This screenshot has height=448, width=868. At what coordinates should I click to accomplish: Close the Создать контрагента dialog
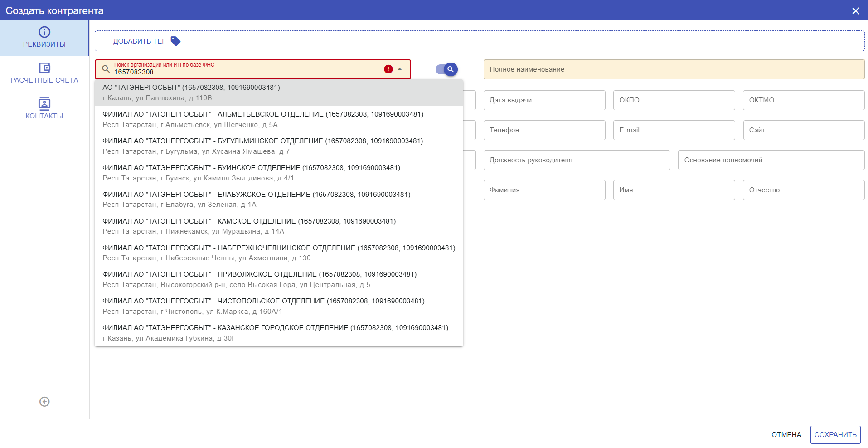(856, 10)
